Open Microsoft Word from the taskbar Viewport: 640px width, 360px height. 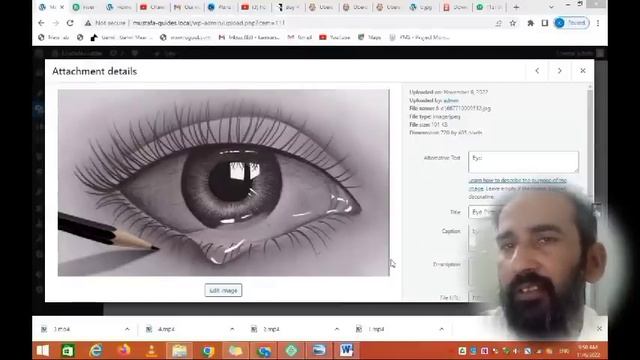point(347,350)
